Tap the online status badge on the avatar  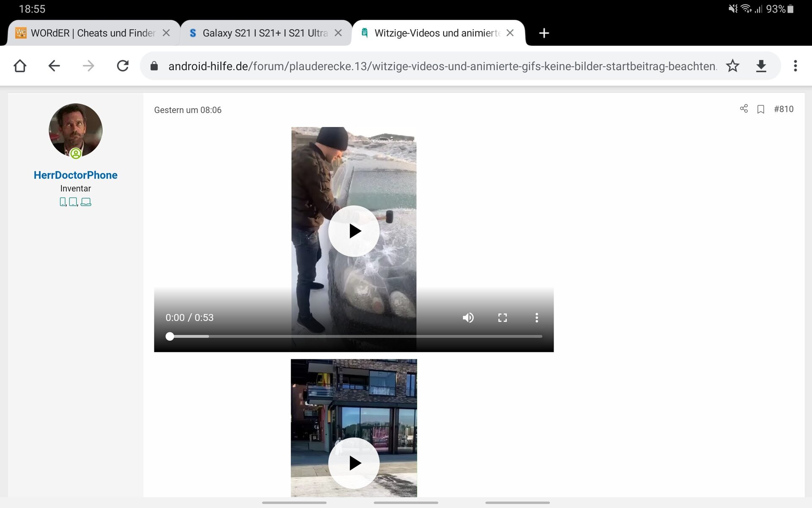pyautogui.click(x=76, y=153)
